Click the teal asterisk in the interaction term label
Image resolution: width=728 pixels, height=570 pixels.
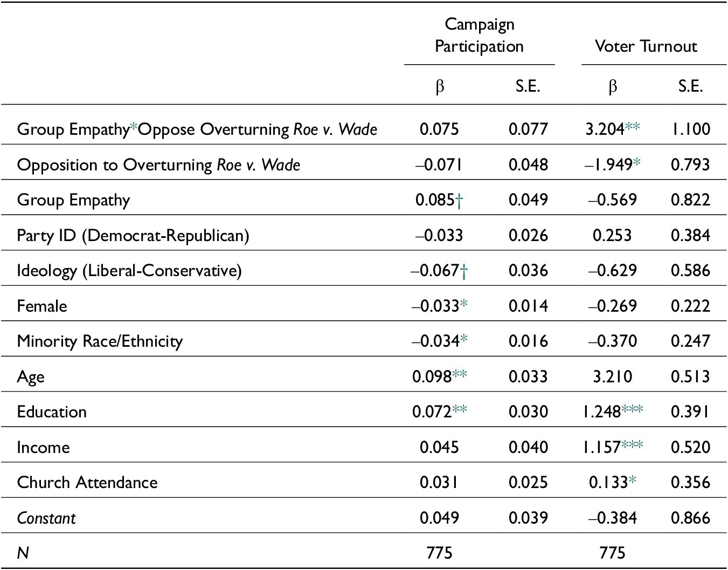(134, 128)
